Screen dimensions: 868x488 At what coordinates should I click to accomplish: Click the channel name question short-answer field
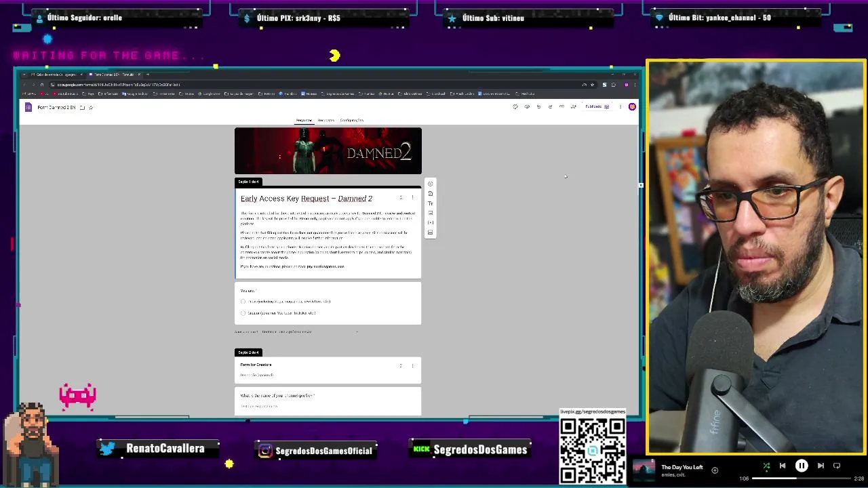coord(259,406)
